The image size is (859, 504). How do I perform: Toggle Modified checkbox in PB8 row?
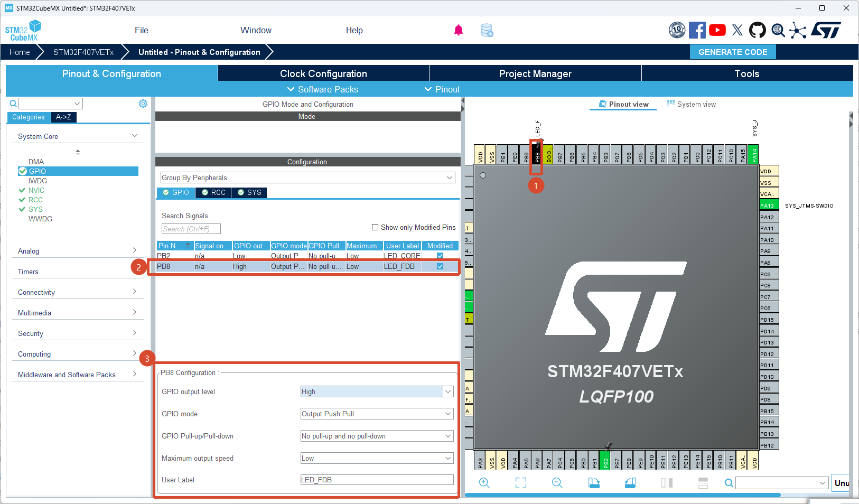point(440,266)
